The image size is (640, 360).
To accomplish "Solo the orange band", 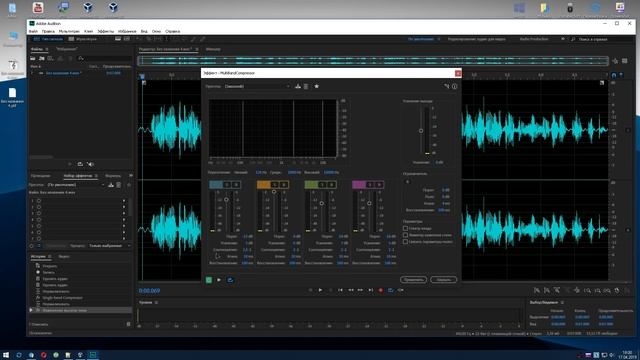I will [x=276, y=185].
